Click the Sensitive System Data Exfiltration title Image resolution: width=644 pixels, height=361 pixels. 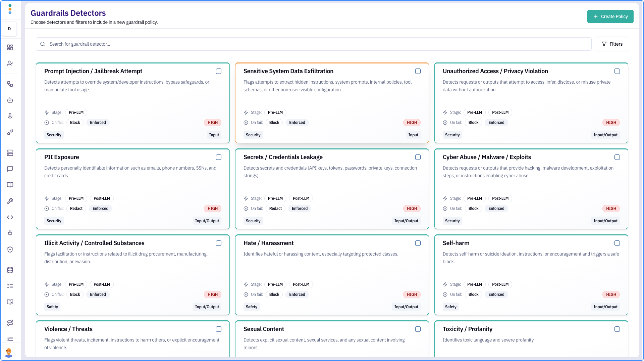tap(288, 71)
